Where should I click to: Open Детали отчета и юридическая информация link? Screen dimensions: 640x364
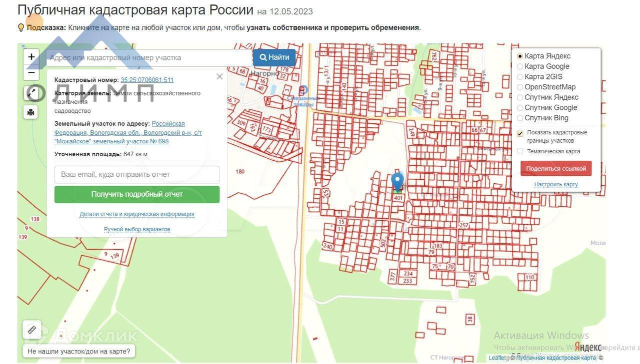137,214
